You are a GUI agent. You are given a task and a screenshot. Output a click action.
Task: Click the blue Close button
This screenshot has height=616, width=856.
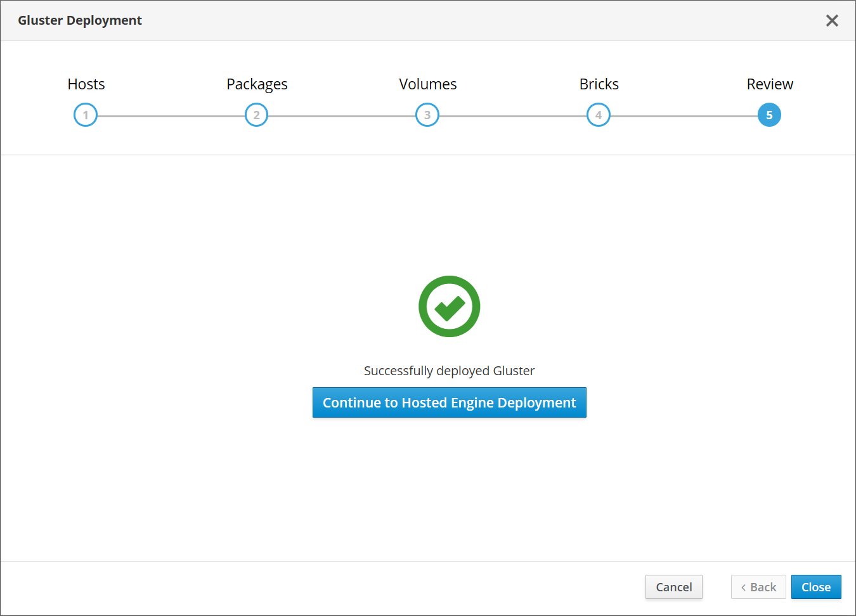815,587
